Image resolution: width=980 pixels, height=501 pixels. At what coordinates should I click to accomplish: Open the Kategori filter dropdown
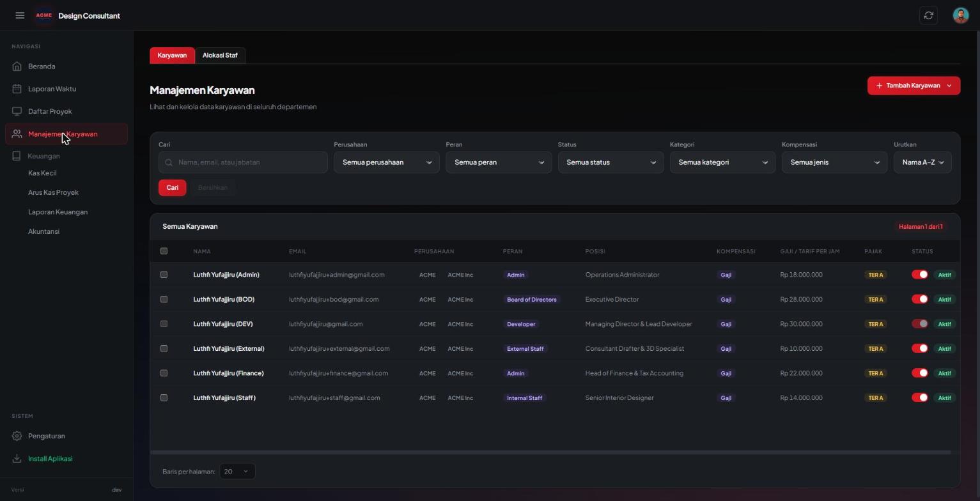pyautogui.click(x=722, y=162)
